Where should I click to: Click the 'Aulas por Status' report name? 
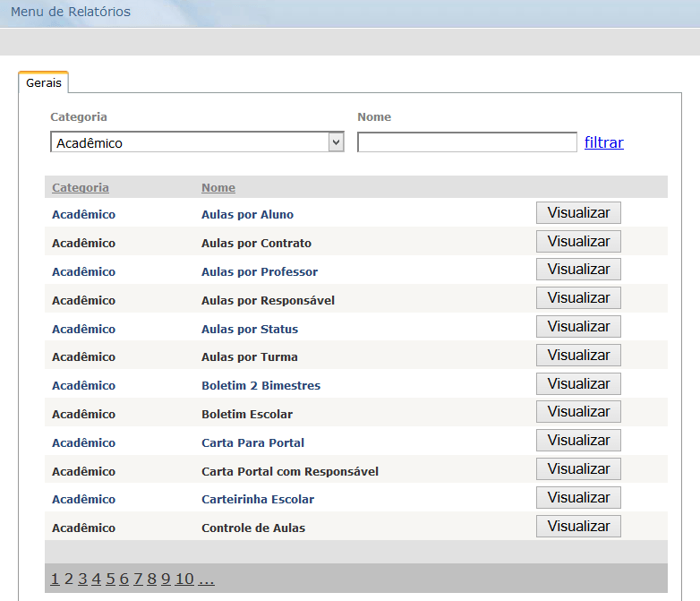pyautogui.click(x=250, y=329)
